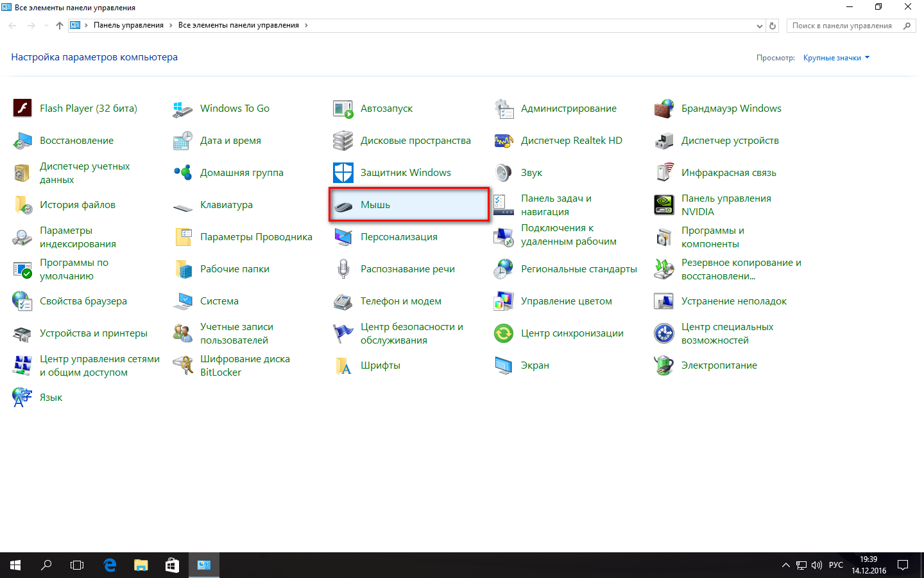Expand the Панель управления breadcrumb chevron
The width and height of the screenshot is (924, 578).
(171, 26)
